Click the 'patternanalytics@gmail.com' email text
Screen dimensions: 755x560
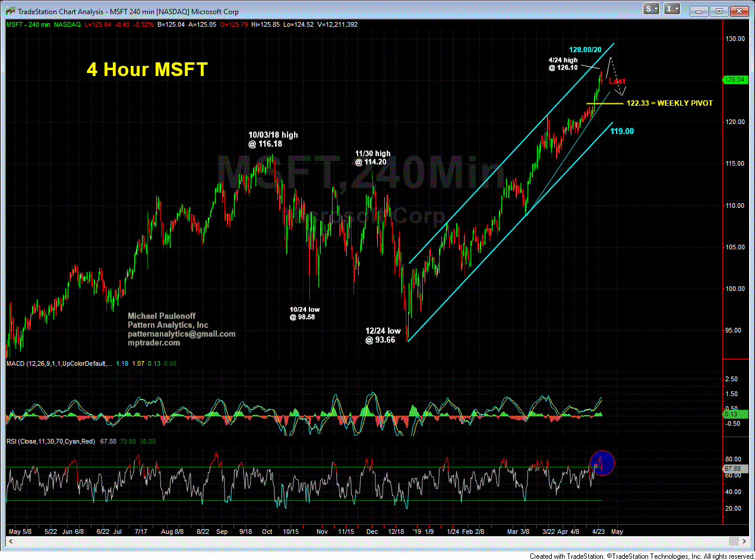click(x=181, y=334)
